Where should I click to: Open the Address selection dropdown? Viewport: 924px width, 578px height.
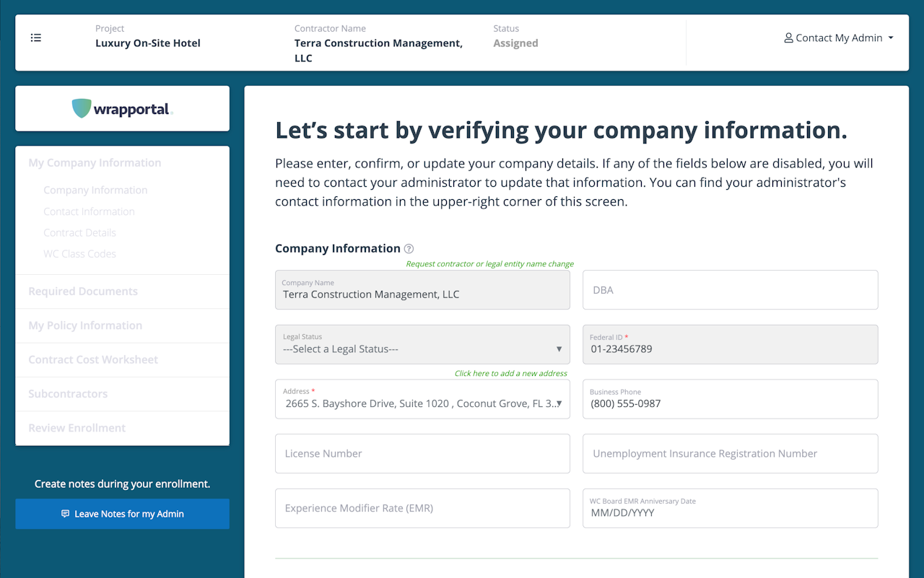[x=422, y=399]
